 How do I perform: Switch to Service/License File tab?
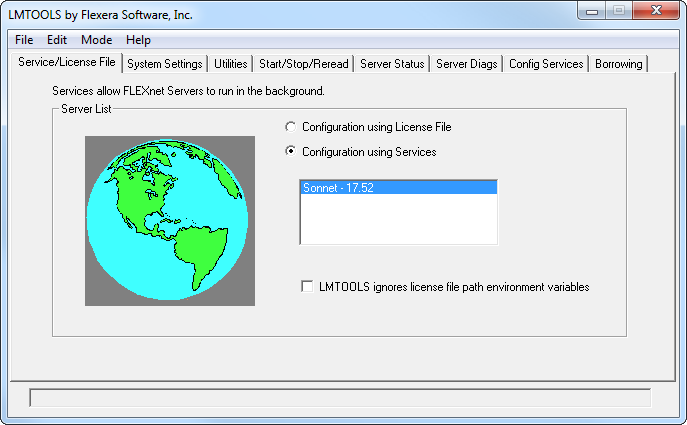(x=67, y=62)
